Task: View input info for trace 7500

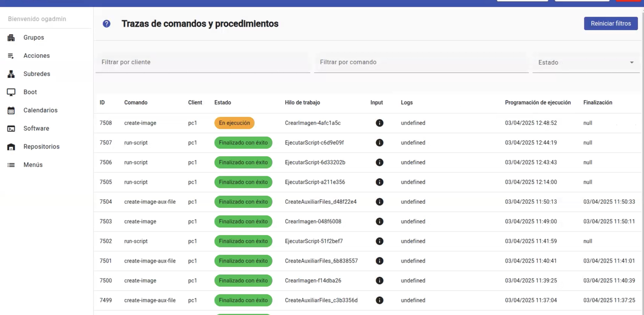Action: pos(379,280)
